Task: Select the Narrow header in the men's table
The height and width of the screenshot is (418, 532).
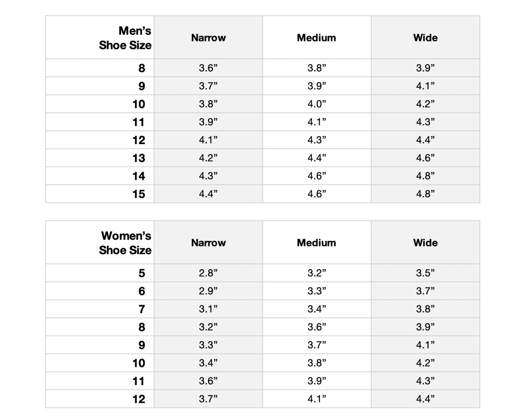Action: (208, 38)
